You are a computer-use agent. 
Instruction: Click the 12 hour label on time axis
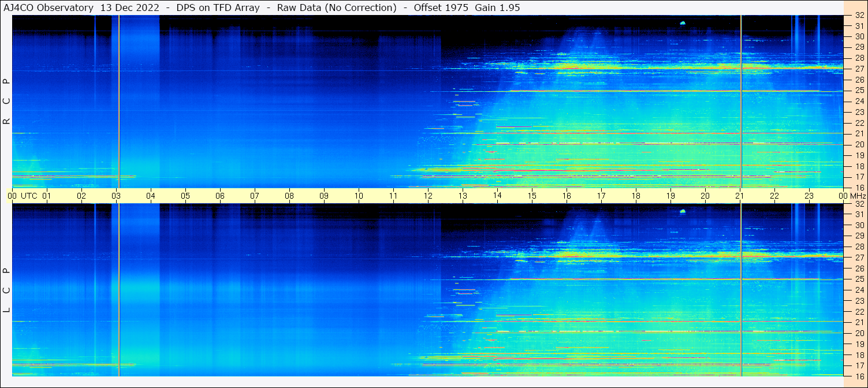[x=428, y=196]
